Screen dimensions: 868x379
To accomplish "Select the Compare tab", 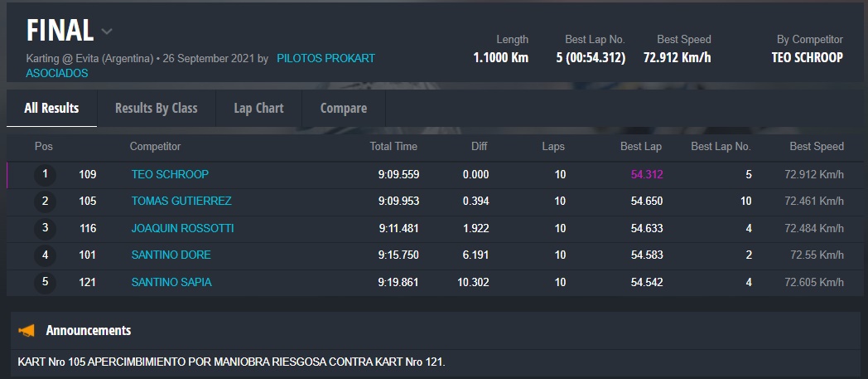I will click(343, 108).
